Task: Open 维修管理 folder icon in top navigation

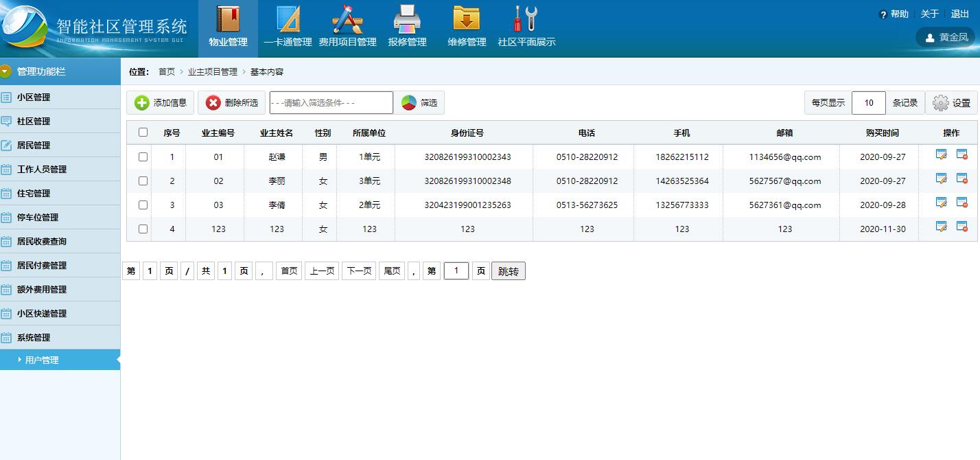Action: pyautogui.click(x=467, y=26)
